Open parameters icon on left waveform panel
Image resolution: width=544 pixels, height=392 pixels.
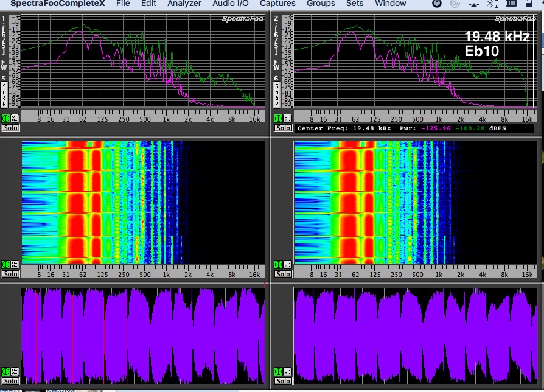[15, 371]
